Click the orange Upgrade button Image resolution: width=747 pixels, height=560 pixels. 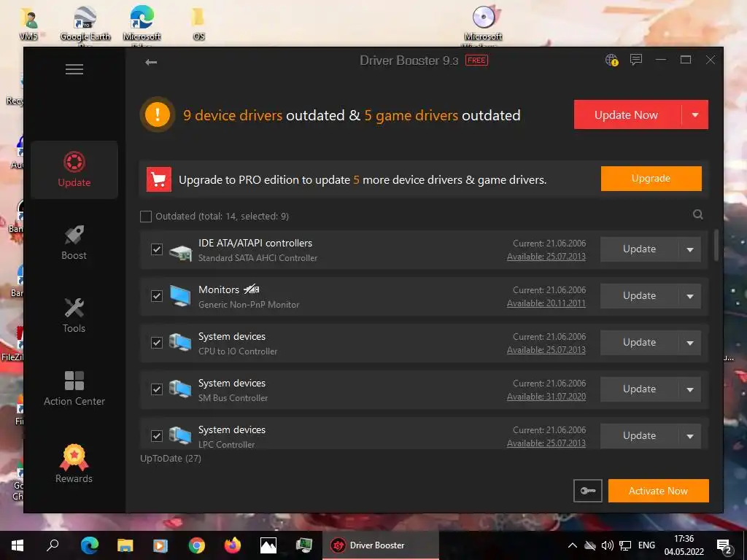(x=651, y=179)
